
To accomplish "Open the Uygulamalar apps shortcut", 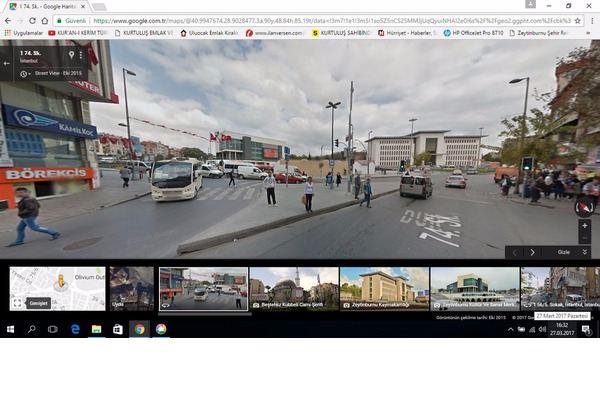I will [x=24, y=33].
